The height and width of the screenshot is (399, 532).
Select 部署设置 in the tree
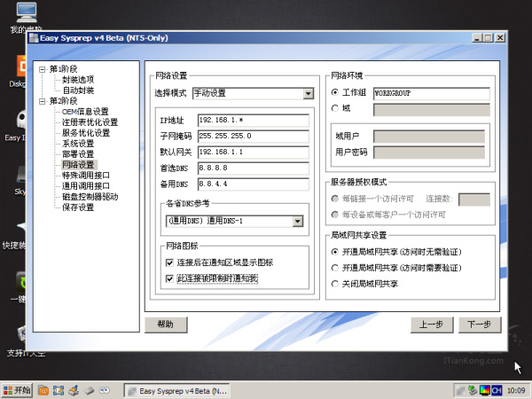click(x=78, y=154)
